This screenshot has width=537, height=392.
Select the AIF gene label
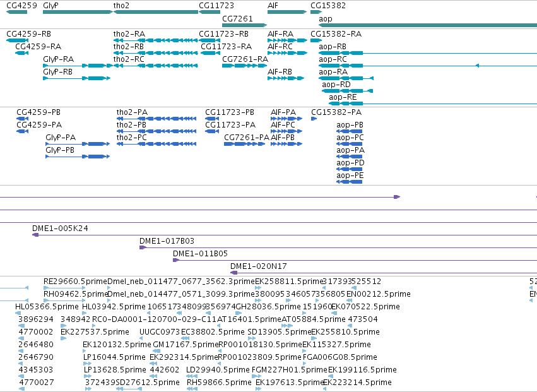click(x=273, y=6)
